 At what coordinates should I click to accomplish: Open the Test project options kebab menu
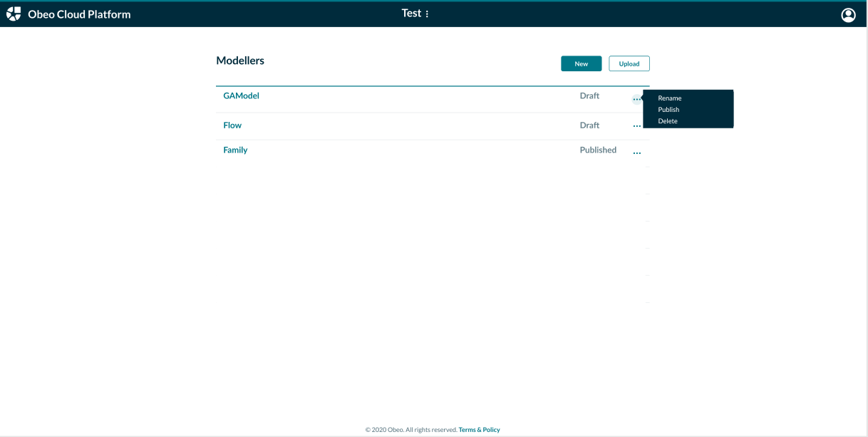(x=425, y=13)
